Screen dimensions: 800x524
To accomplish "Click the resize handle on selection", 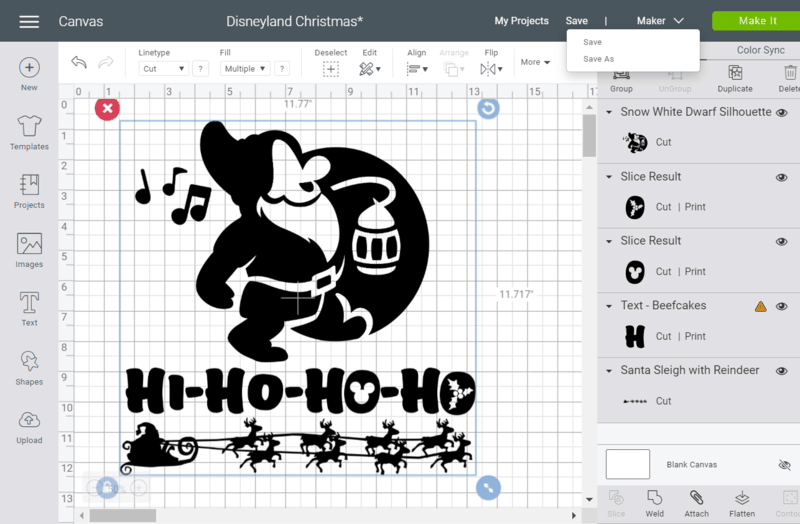I will coord(488,488).
